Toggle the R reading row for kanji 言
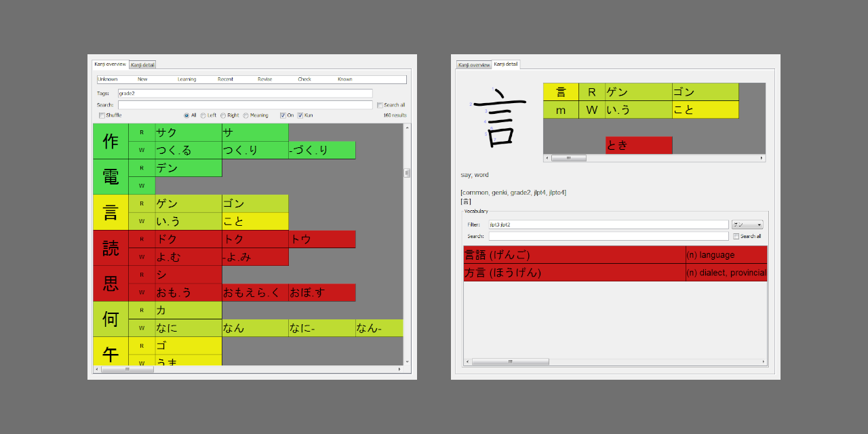868x434 pixels. [142, 203]
